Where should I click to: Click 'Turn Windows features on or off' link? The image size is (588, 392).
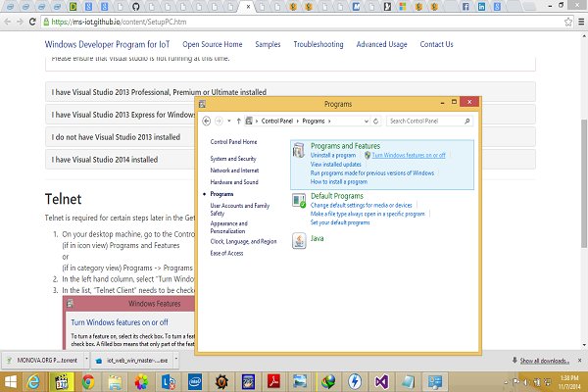coord(409,155)
